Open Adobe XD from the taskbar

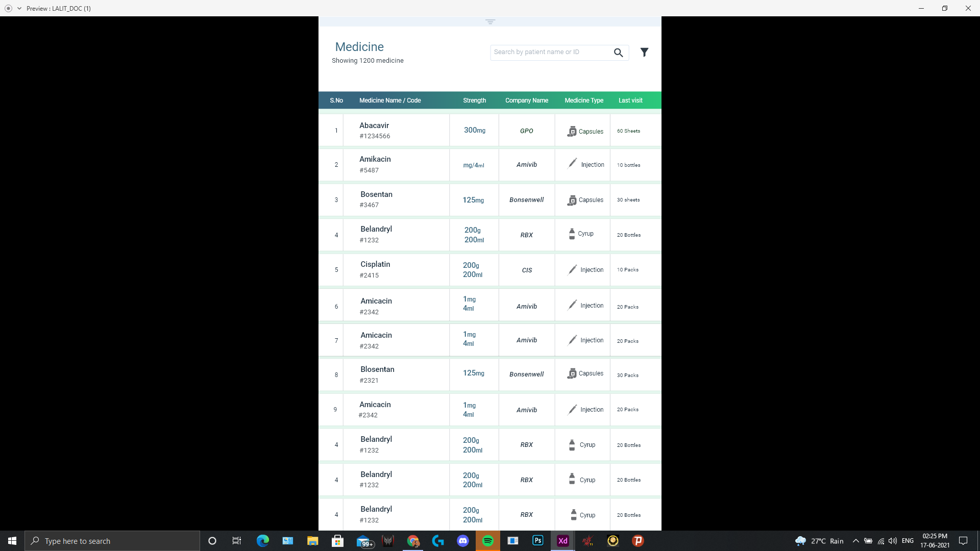click(x=562, y=541)
